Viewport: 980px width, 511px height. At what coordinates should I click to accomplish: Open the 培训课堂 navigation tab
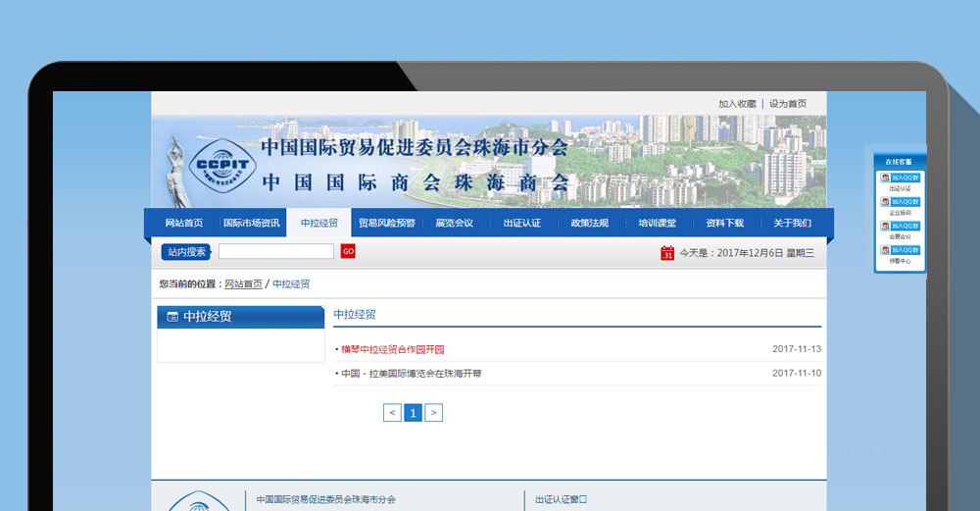point(657,223)
